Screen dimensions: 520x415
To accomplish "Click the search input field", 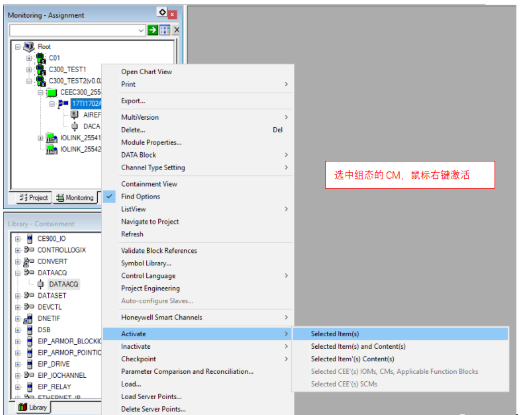I will coord(73,30).
